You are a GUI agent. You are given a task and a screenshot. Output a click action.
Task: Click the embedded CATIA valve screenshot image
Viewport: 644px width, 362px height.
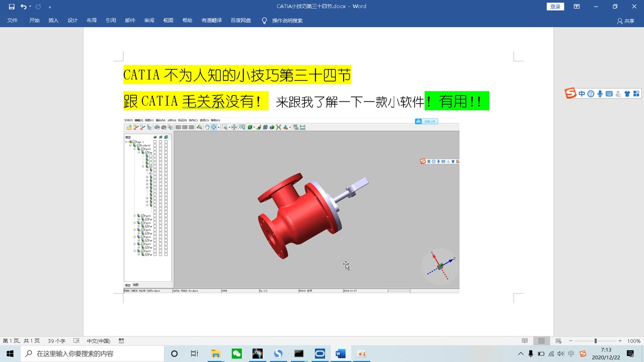(x=291, y=205)
